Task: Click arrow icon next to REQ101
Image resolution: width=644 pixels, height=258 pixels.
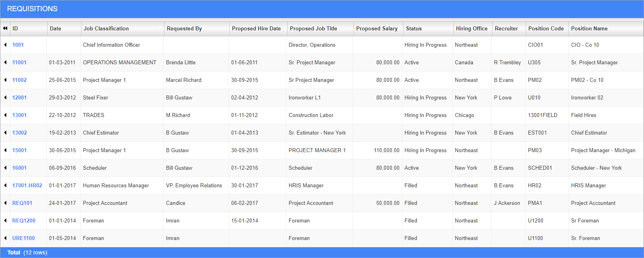Action: [5, 203]
